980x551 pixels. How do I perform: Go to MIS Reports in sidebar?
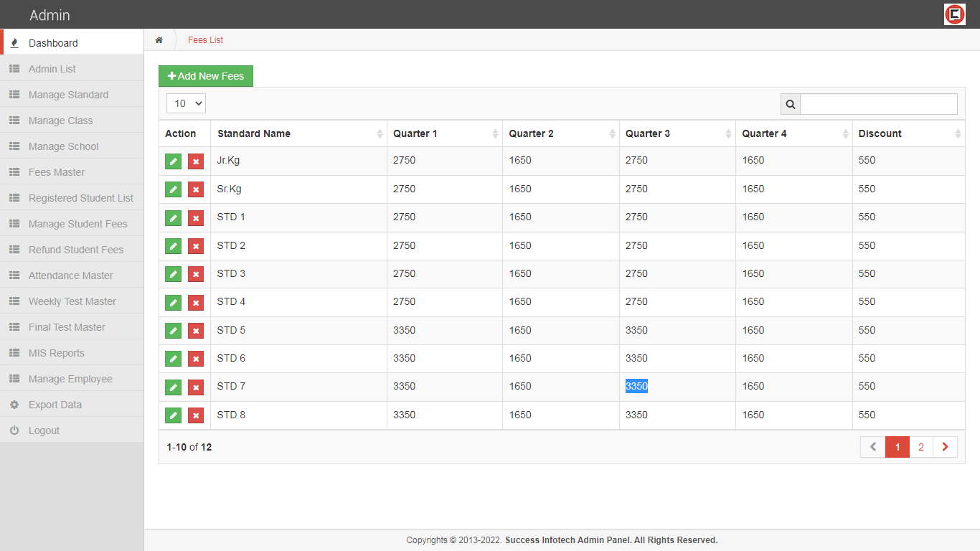(x=56, y=353)
